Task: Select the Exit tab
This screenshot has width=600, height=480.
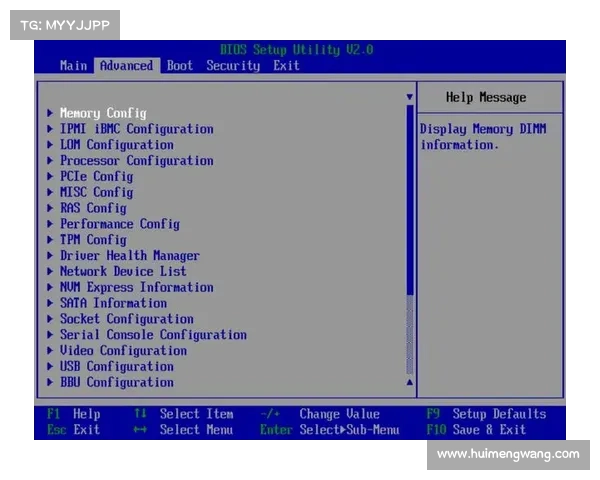Action: (286, 66)
